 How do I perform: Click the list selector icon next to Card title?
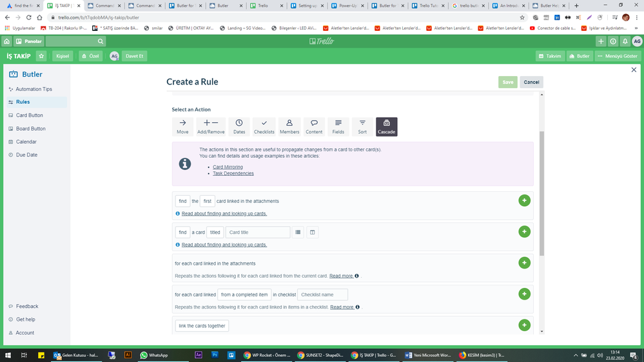pyautogui.click(x=298, y=233)
